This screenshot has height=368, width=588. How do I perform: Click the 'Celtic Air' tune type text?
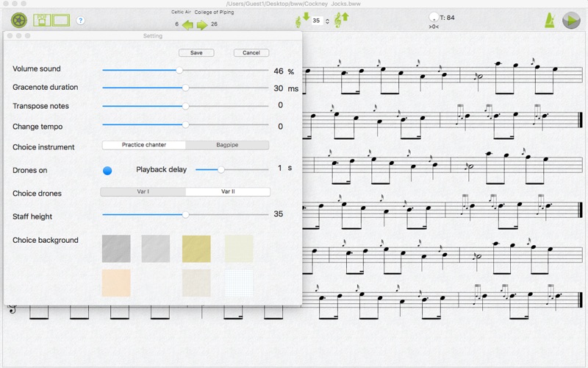click(181, 12)
